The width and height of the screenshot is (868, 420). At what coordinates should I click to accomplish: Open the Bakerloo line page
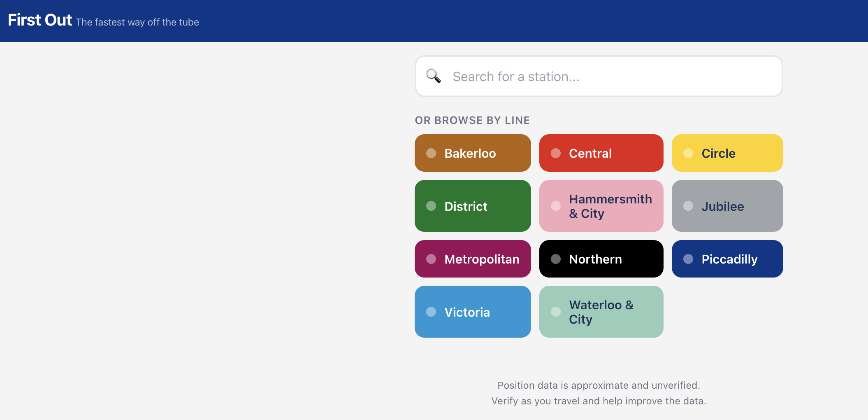[473, 153]
